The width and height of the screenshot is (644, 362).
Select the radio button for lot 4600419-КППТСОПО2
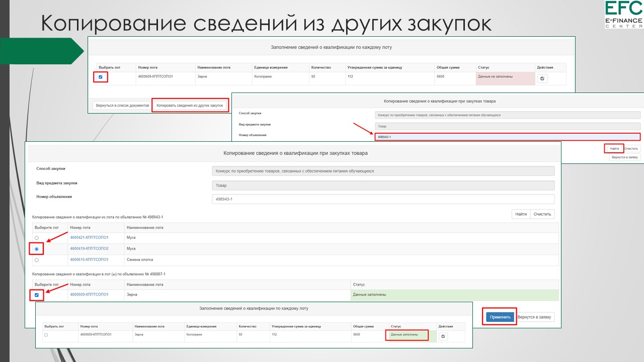point(37,249)
